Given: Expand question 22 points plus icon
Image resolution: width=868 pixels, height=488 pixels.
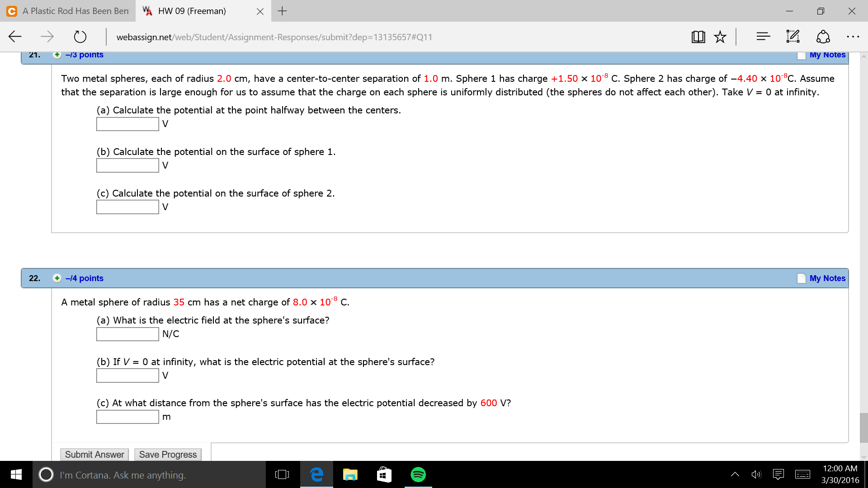Looking at the screenshot, I should pos(57,278).
